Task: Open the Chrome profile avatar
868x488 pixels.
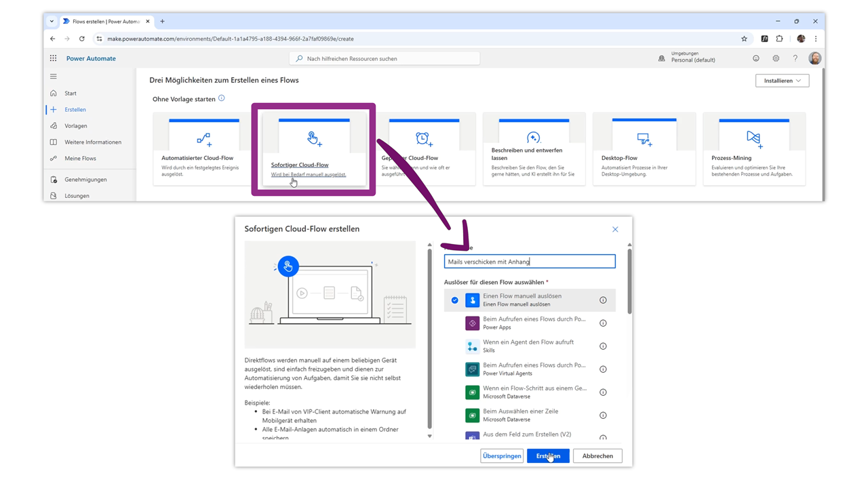Action: [801, 39]
